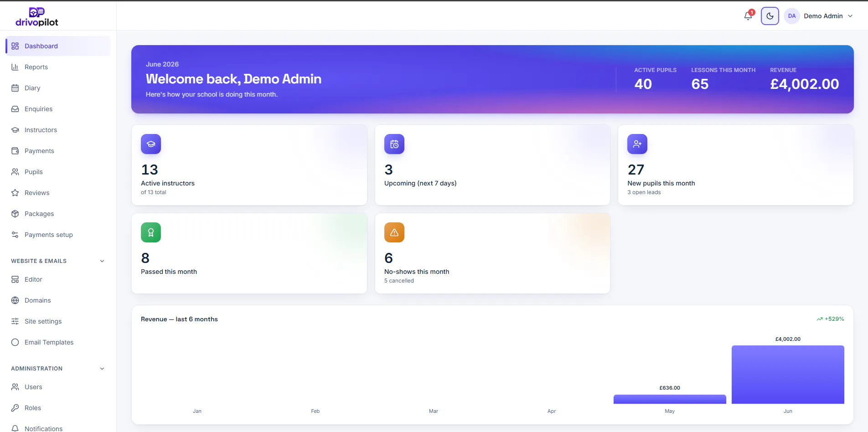This screenshot has height=432, width=868.
Task: Open the Active instructors card
Action: (x=249, y=165)
